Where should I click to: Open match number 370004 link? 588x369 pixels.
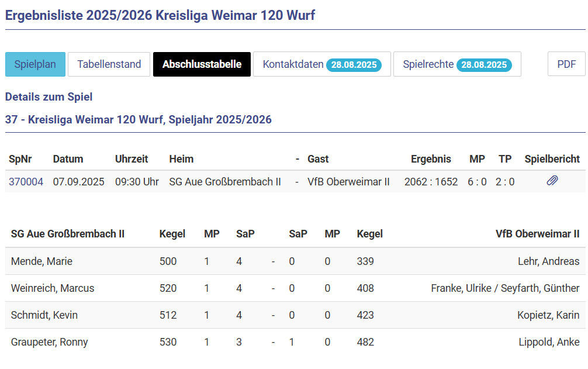click(x=26, y=182)
